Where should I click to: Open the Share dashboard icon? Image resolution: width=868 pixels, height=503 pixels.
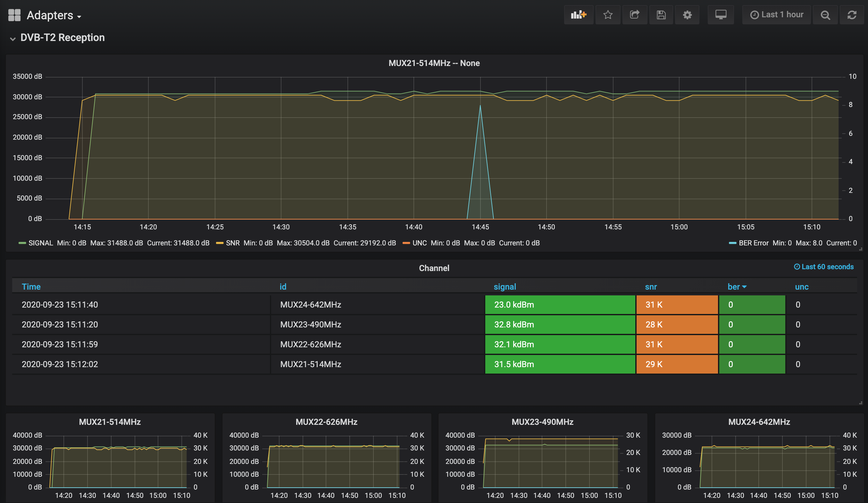point(634,15)
